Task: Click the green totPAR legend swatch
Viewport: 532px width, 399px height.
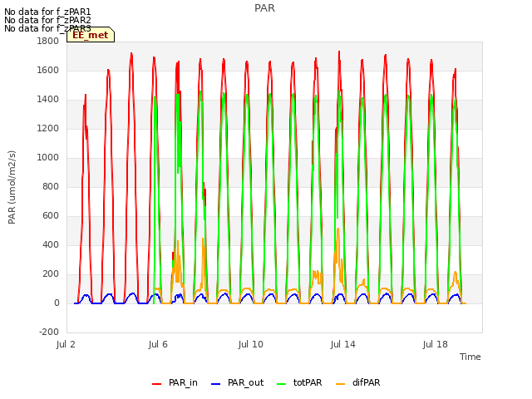Action: (281, 384)
